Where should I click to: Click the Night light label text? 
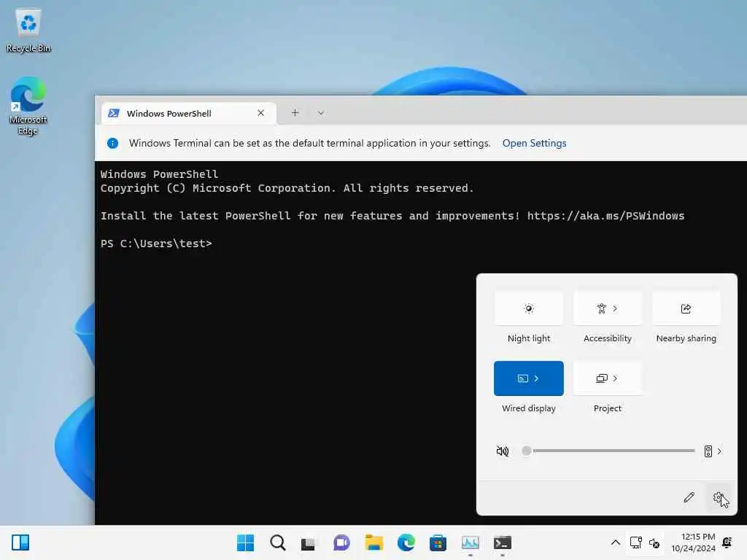529,338
